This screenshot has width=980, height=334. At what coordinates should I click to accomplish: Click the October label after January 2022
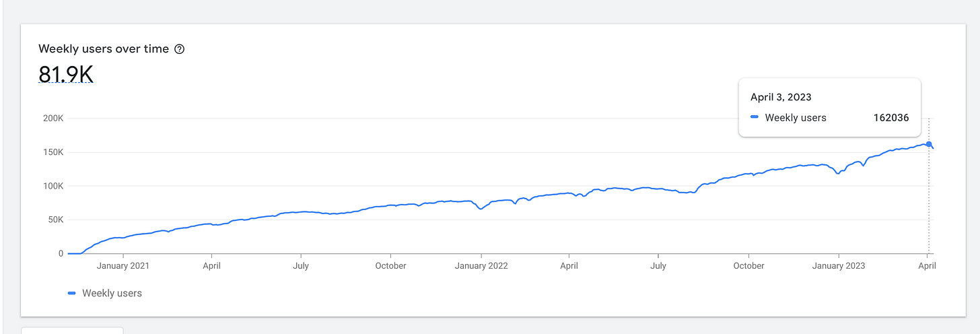tap(748, 265)
